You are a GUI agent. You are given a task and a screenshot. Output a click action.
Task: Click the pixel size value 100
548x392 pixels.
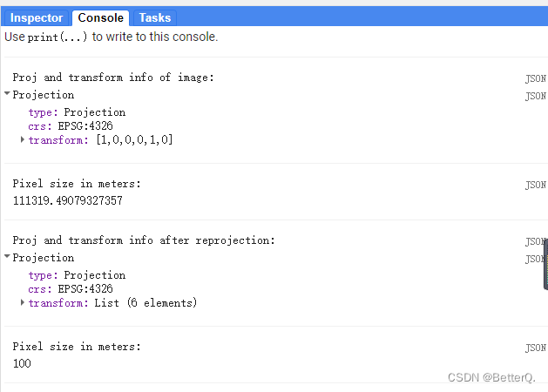click(22, 363)
